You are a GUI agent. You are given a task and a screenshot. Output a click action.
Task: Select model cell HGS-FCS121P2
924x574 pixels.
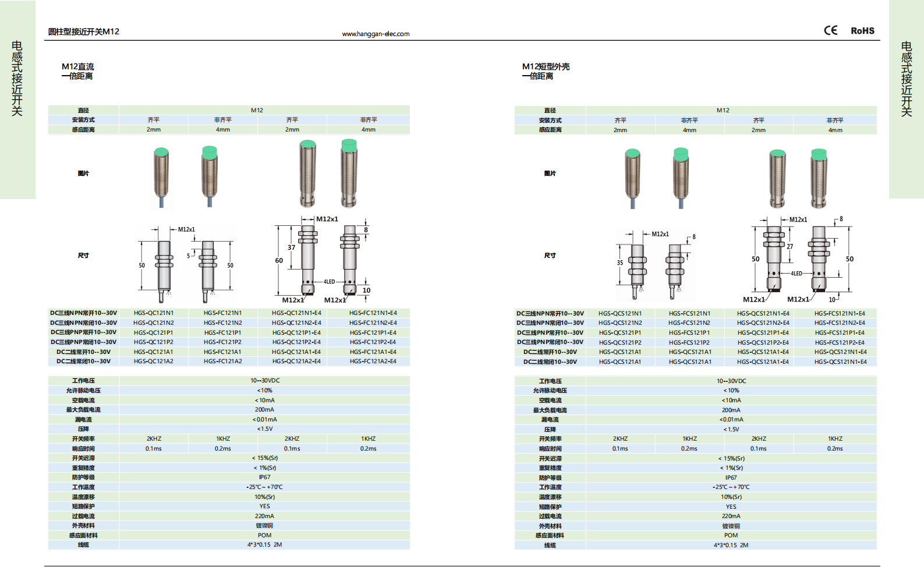[x=689, y=343]
